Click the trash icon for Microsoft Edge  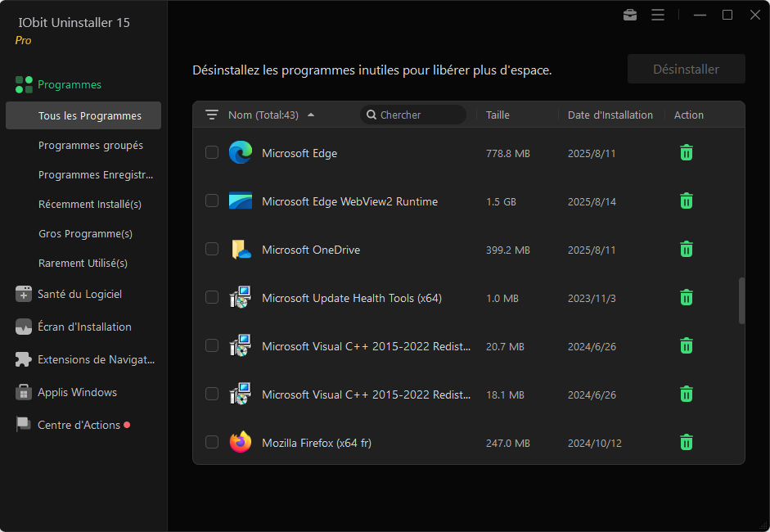click(x=687, y=152)
